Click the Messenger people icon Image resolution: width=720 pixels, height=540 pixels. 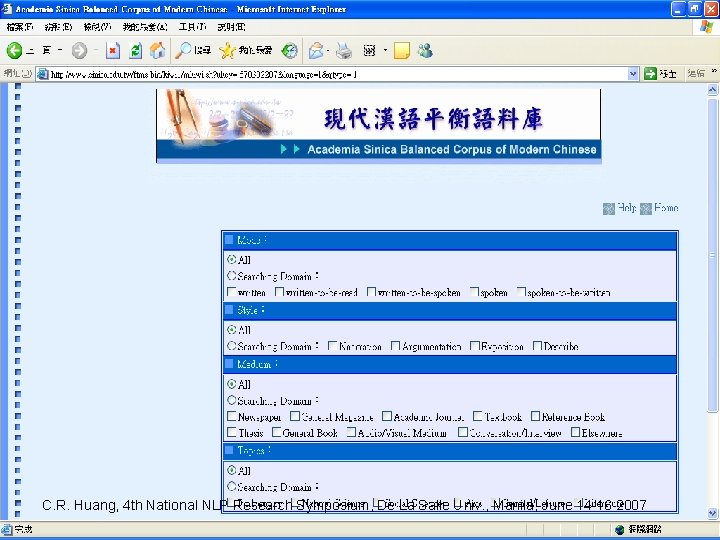click(425, 51)
